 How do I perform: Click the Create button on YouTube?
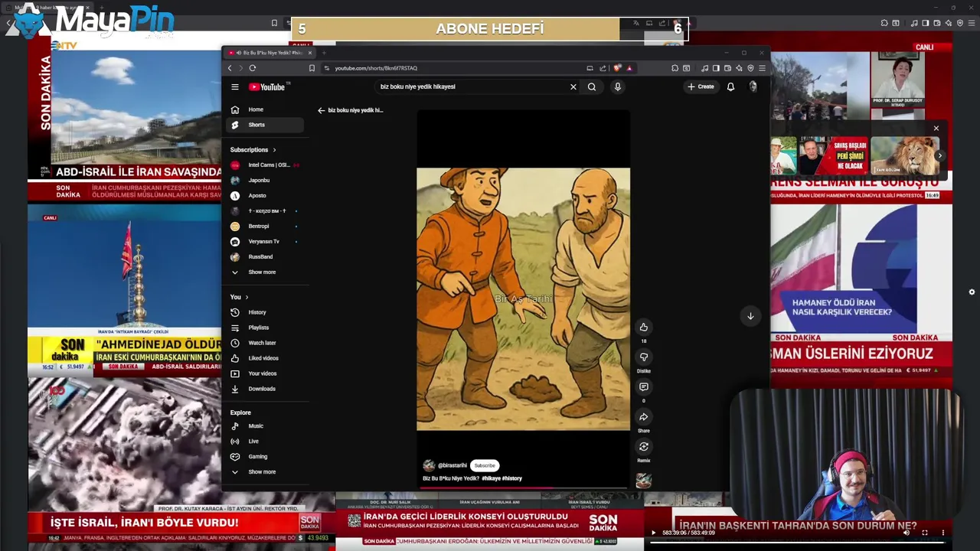point(701,86)
